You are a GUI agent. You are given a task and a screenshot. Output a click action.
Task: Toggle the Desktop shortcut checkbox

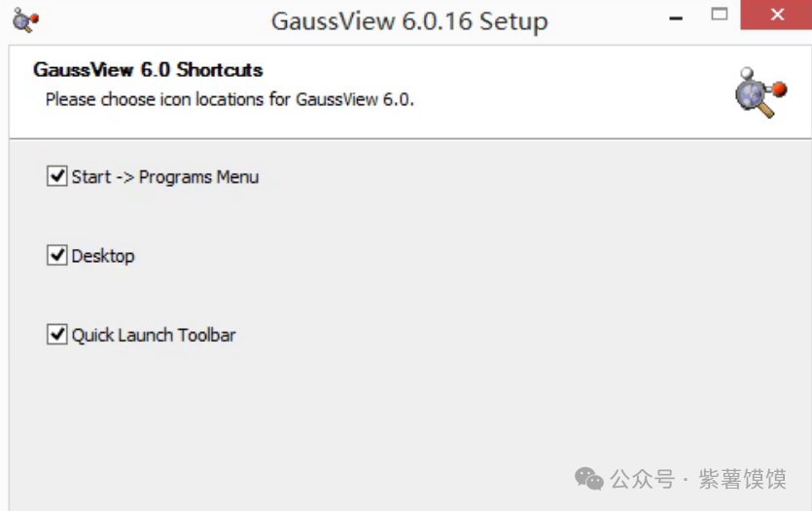click(57, 255)
